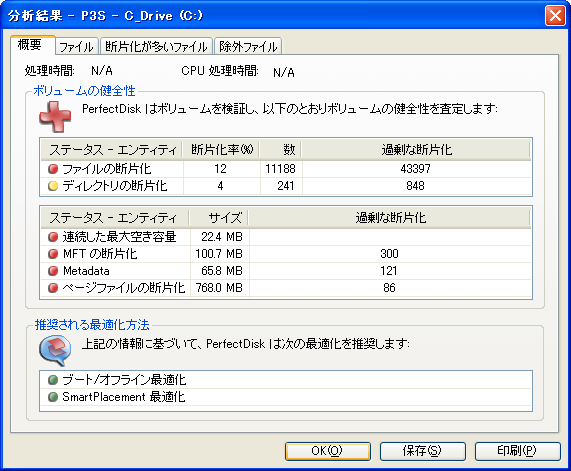Viewport: 571px width, 471px height.
Task: Select the ファイルの断片化 row label
Action: (107, 169)
